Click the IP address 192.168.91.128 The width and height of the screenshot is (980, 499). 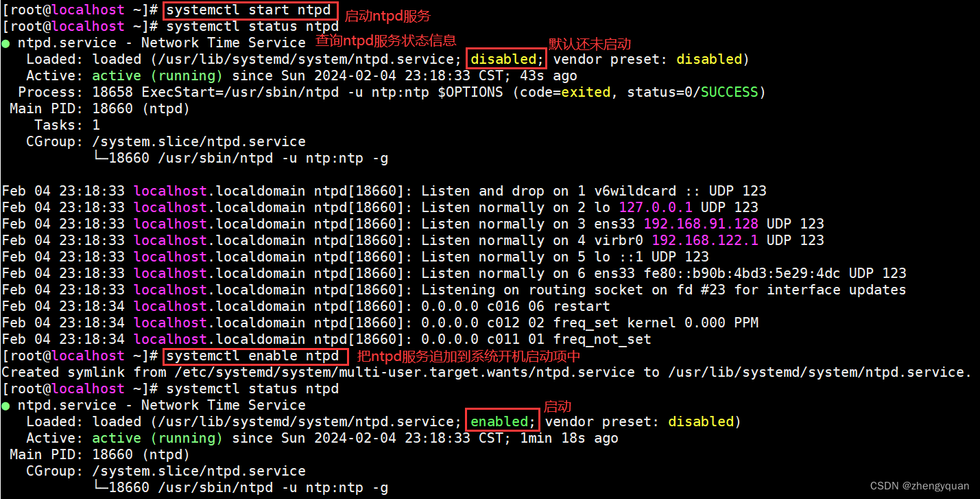click(701, 224)
